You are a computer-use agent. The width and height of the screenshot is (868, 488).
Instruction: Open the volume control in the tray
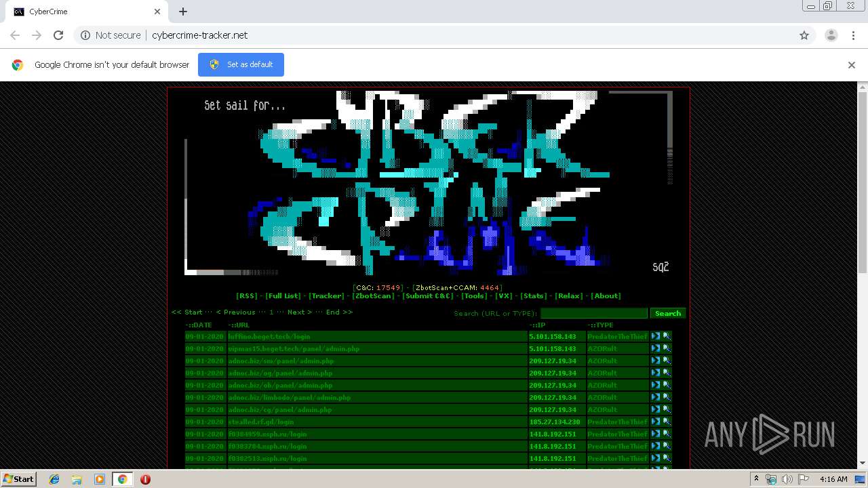click(787, 479)
